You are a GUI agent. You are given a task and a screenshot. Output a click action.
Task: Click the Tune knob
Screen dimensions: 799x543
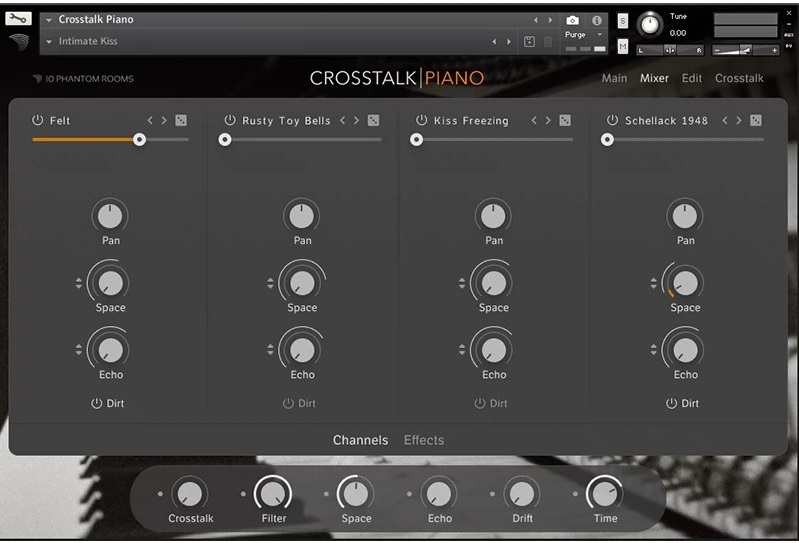[x=650, y=24]
